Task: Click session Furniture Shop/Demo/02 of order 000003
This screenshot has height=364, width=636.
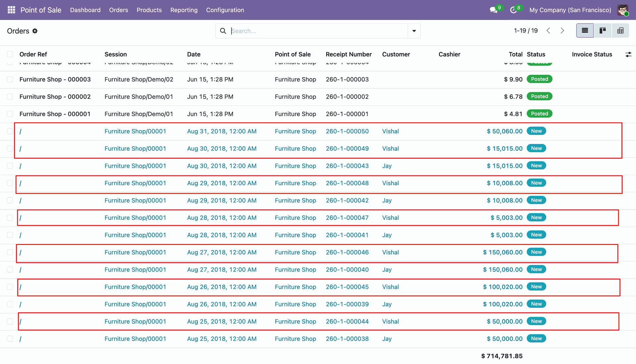Action: 139,79
